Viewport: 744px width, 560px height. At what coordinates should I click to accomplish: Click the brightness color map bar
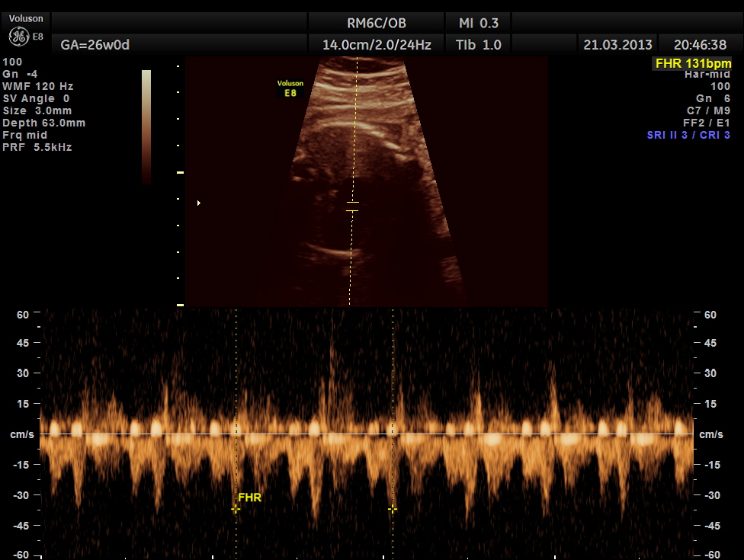(x=146, y=126)
